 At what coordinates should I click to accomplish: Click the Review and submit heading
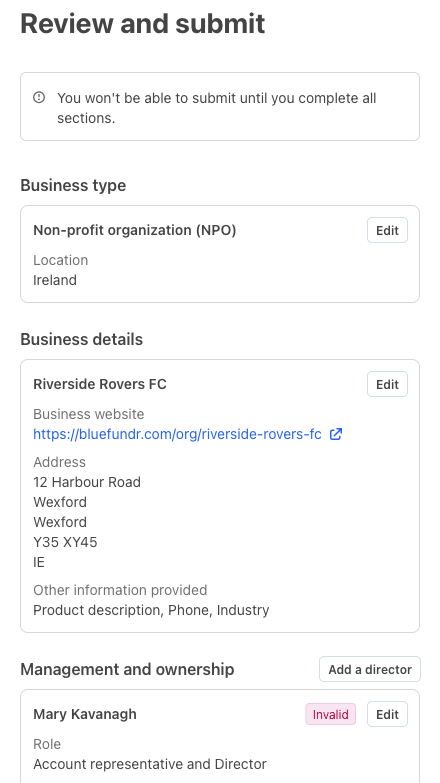pyautogui.click(x=143, y=23)
